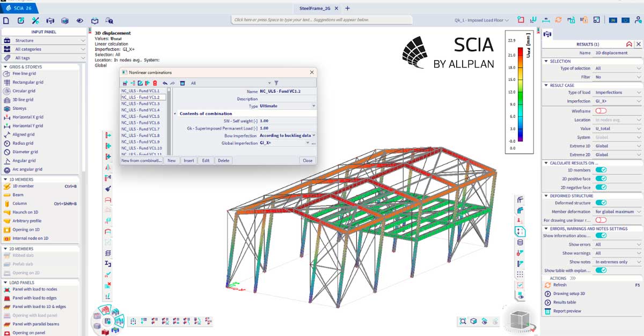Click the Edit button in the Nonlinear combinations dialog
Image resolution: width=644 pixels, height=336 pixels.
click(206, 160)
